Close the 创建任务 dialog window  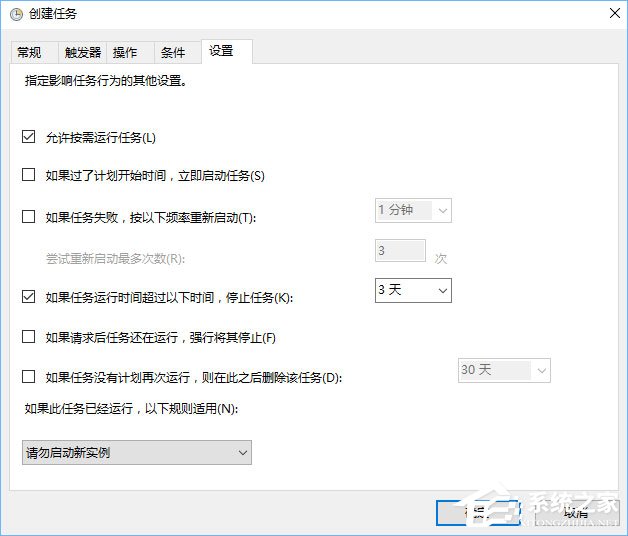pyautogui.click(x=615, y=13)
